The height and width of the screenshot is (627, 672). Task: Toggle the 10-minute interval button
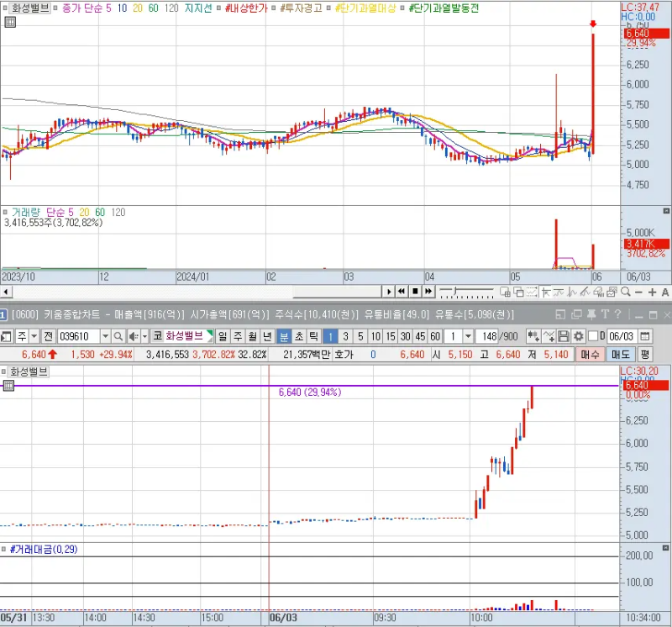(375, 336)
